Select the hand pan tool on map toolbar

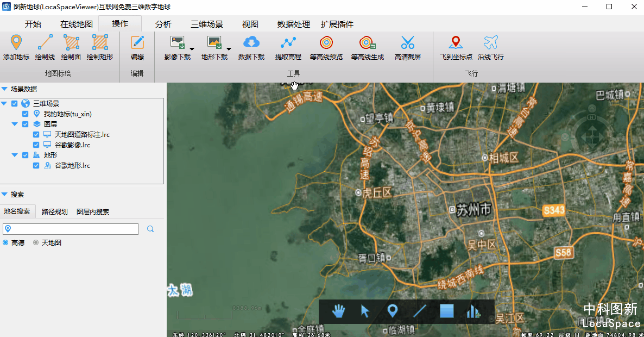coord(338,311)
